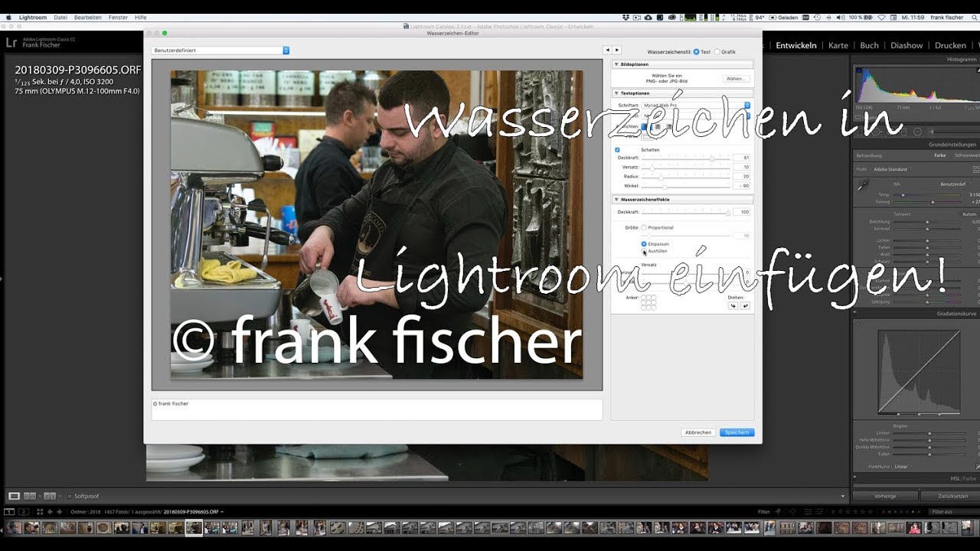Rotate the watermark right with the Drehen button
This screenshot has height=551, width=980.
click(x=745, y=305)
